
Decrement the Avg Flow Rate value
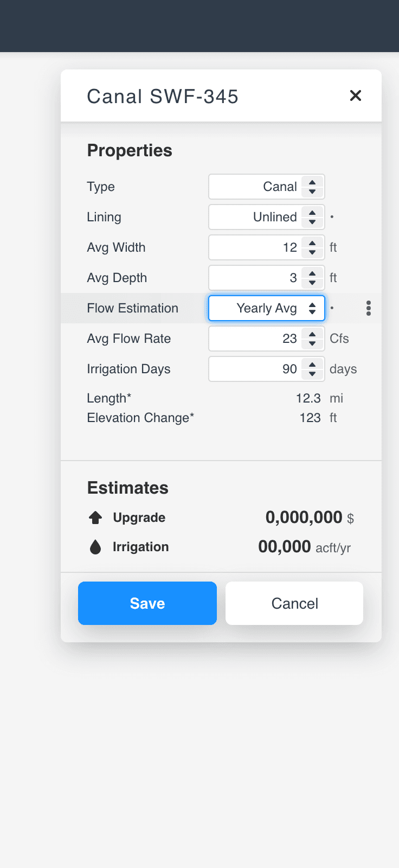point(312,343)
